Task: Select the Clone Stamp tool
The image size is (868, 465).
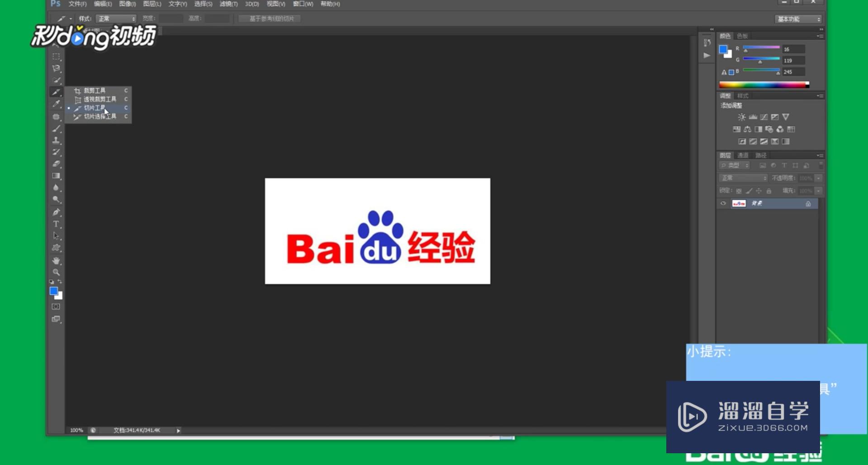Action: 56,140
